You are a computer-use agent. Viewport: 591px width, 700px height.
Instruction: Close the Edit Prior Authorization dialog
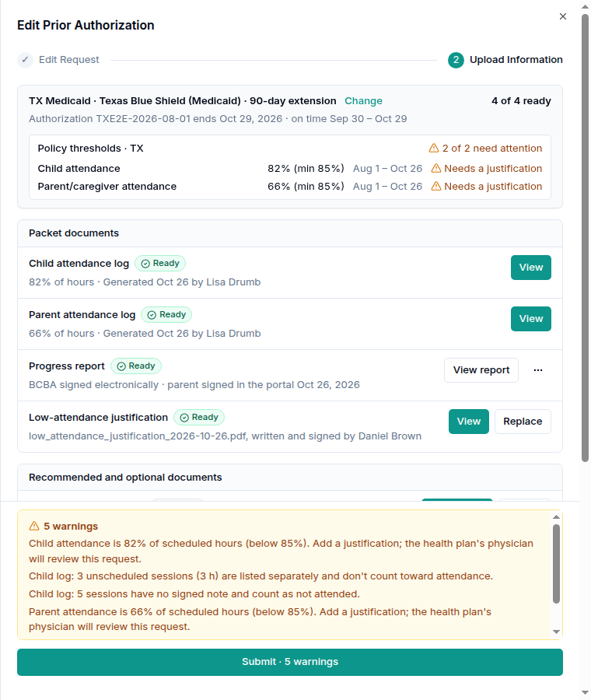(563, 16)
